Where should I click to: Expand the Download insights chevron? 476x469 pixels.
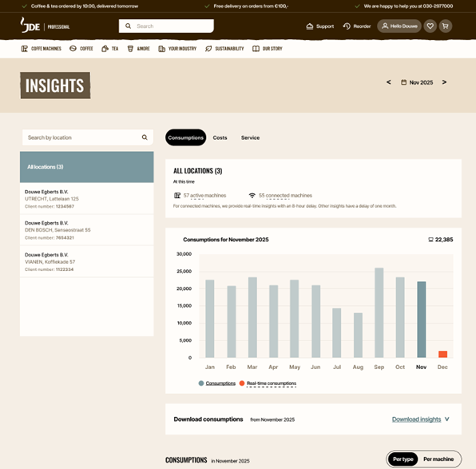447,419
